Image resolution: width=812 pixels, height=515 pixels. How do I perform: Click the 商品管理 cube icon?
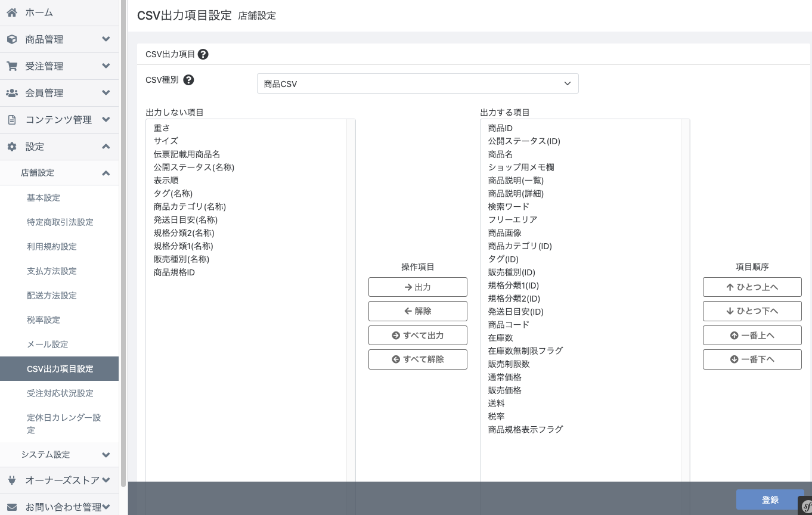click(x=12, y=39)
